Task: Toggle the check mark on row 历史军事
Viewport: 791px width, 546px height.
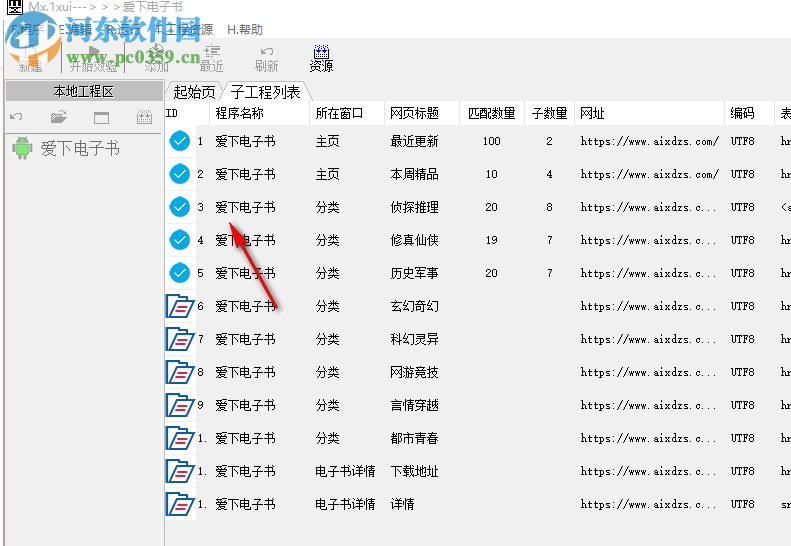Action: coord(180,273)
